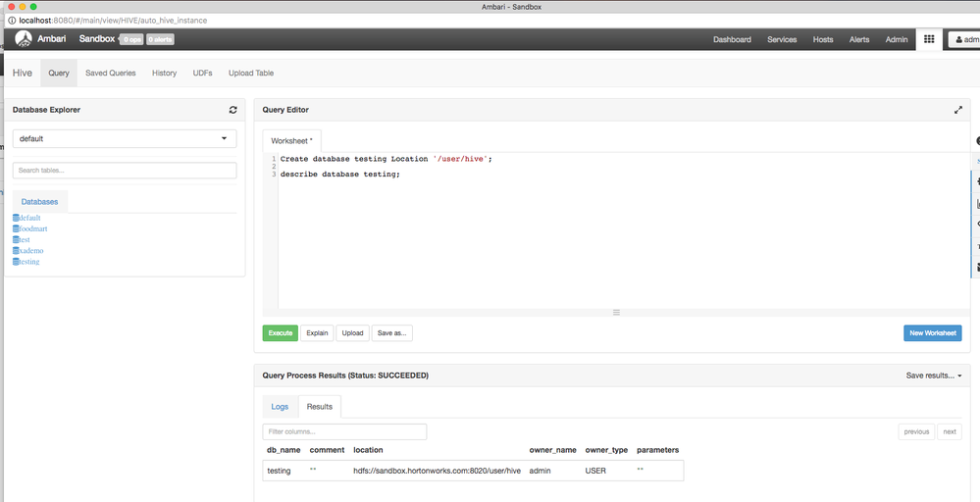This screenshot has height=502, width=980.
Task: Switch to the Saved Queries tab
Action: coord(110,74)
